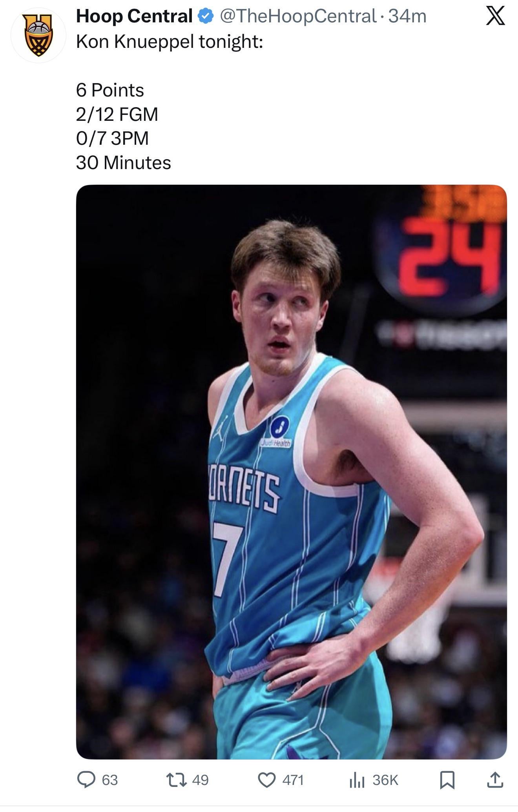Click the X logo icon
Viewport: 518px width, 812px height.
tap(495, 16)
